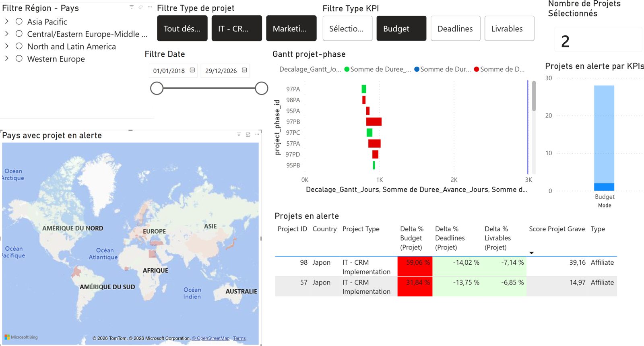Toggle Tout dés... project type button
This screenshot has height=346, width=644.
182,29
